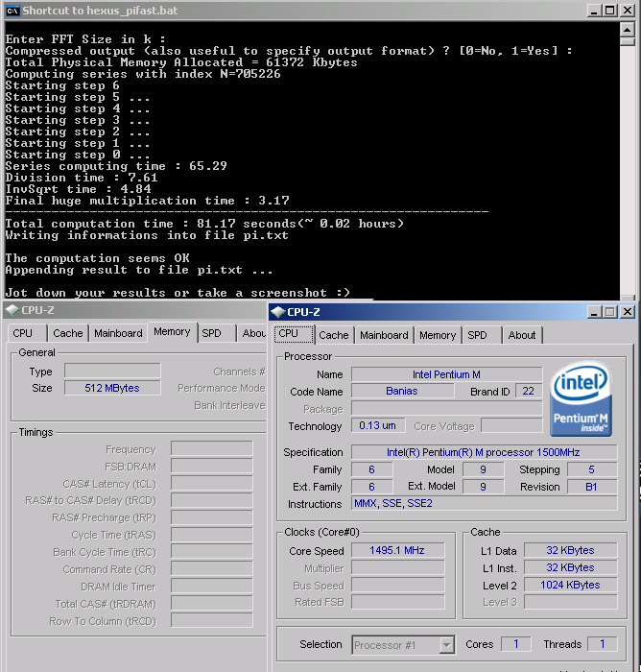Click the Core Speed value 1495.1 MHz
Viewport: 641px width, 672px height.
(397, 550)
